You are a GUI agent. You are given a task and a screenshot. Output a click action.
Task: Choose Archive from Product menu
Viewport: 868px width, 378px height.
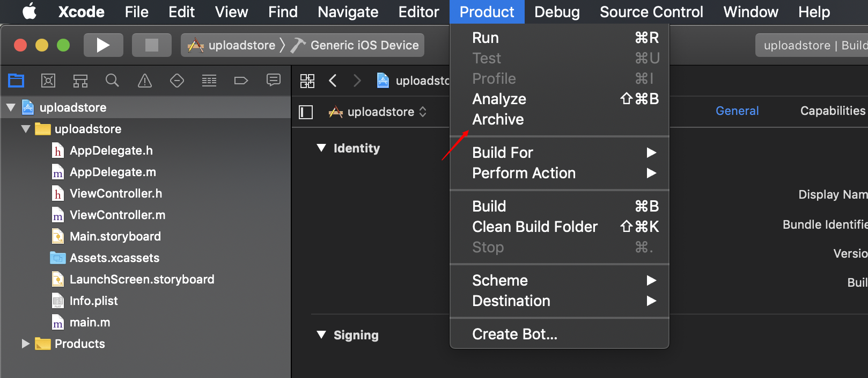click(x=560, y=119)
